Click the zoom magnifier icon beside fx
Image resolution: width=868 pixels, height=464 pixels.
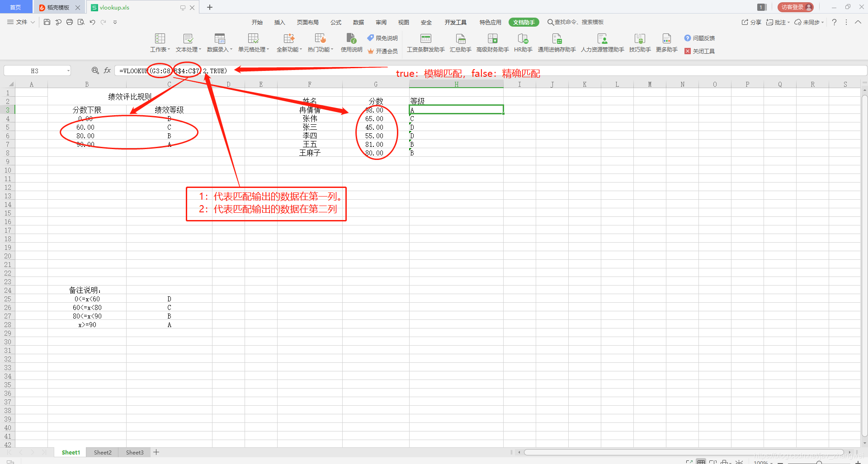click(95, 70)
